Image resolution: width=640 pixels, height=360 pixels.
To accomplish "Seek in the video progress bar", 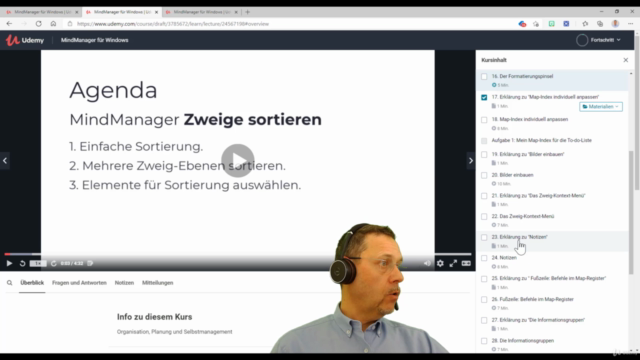I will pos(238,254).
